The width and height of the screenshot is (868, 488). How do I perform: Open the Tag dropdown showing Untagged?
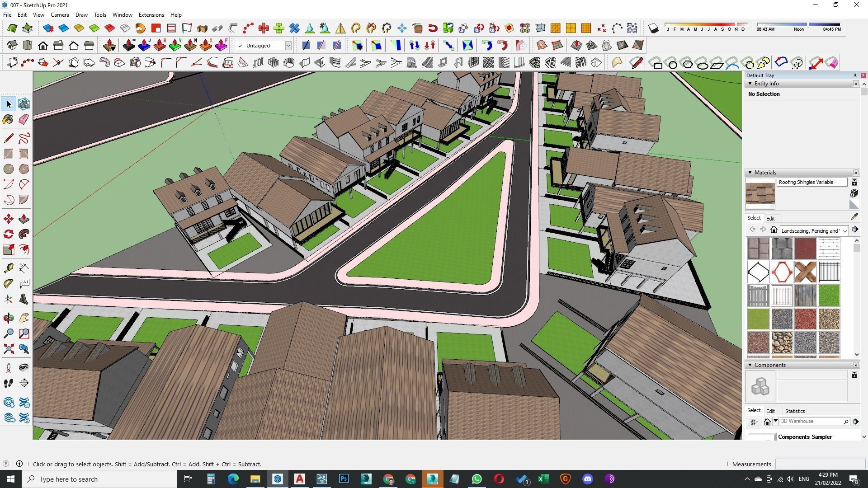(x=288, y=46)
